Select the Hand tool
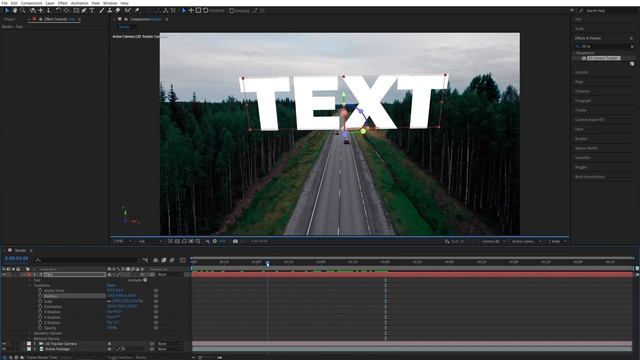 point(15,11)
